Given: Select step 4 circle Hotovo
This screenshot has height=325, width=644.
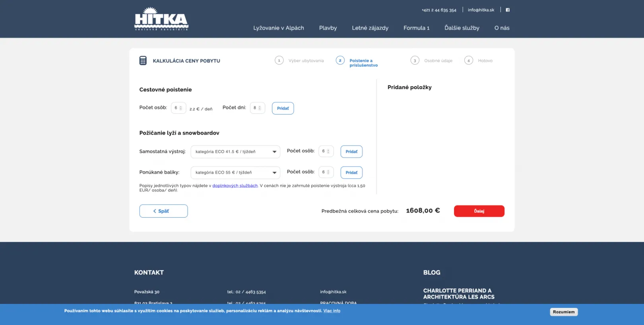Looking at the screenshot, I should coord(469,60).
